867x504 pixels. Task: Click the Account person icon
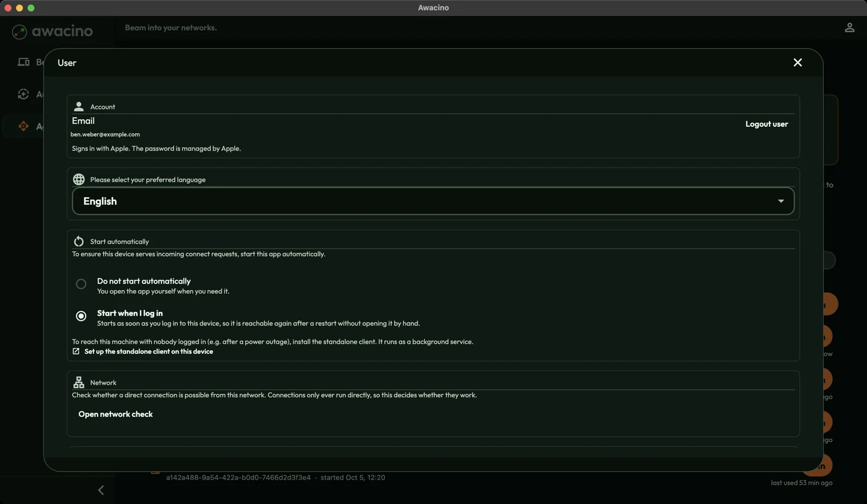(x=79, y=107)
